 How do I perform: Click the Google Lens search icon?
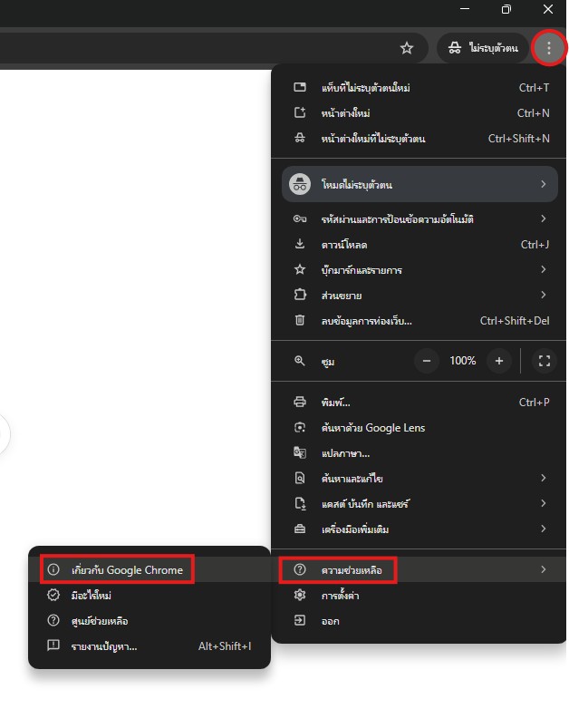tap(300, 428)
